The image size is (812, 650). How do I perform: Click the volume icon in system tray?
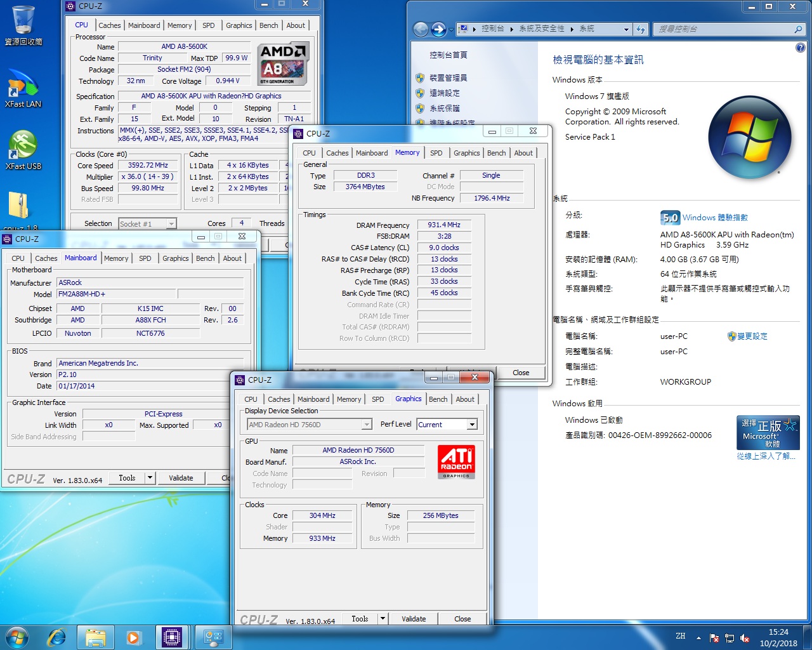click(745, 638)
